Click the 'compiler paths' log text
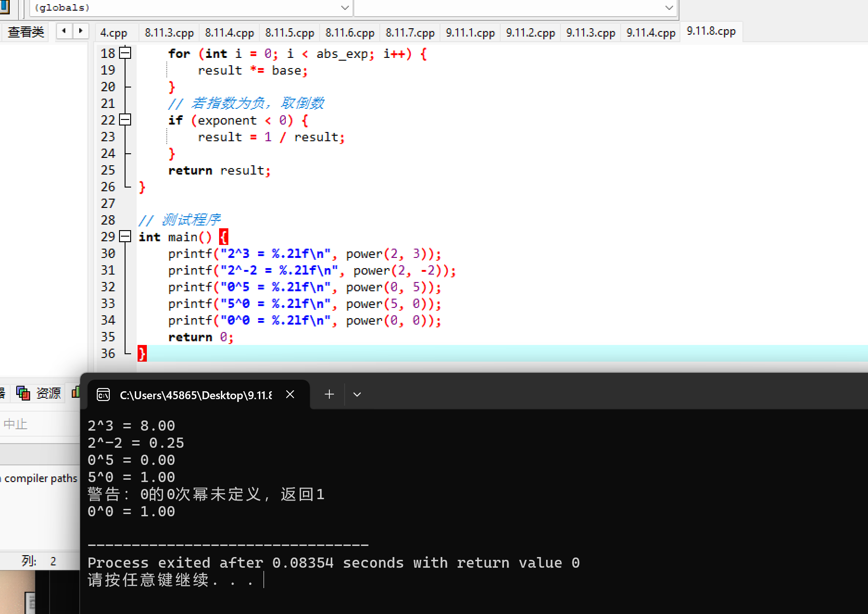Screen dimensions: 868x614 pyautogui.click(x=41, y=478)
